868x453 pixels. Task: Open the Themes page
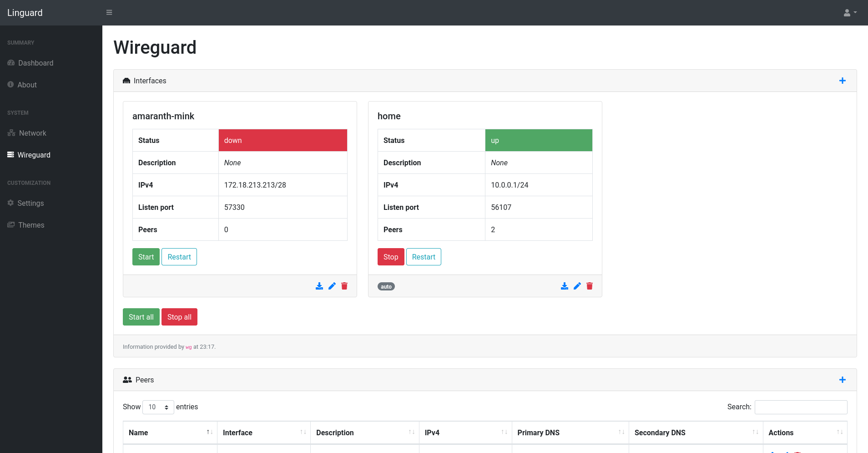pyautogui.click(x=26, y=225)
